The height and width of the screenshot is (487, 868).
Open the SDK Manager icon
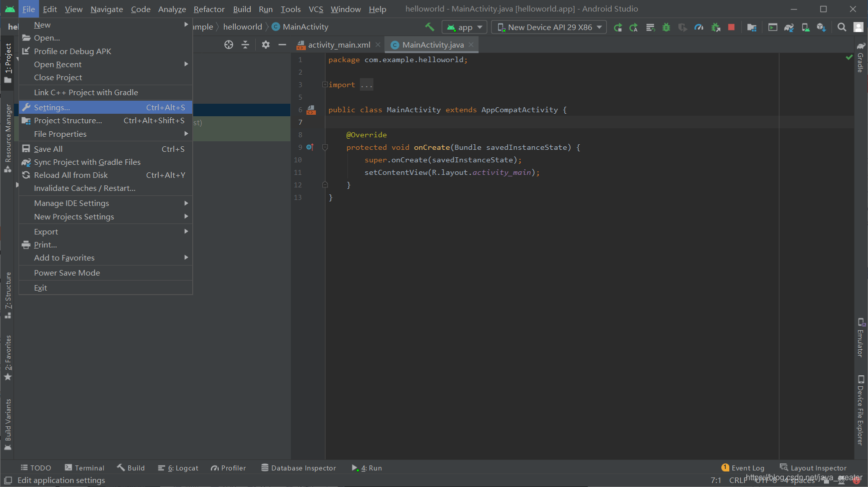[x=821, y=27]
